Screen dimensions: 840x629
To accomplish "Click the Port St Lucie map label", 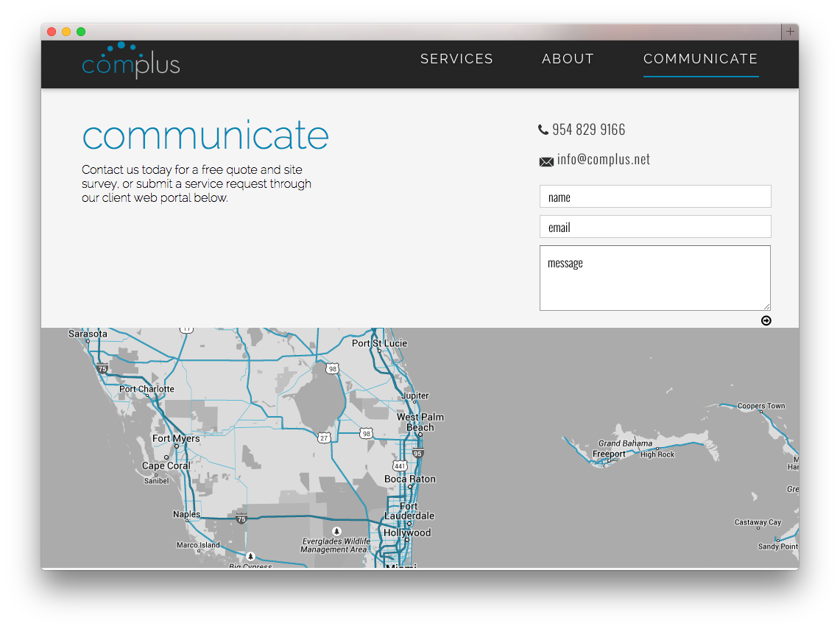I will [x=379, y=343].
